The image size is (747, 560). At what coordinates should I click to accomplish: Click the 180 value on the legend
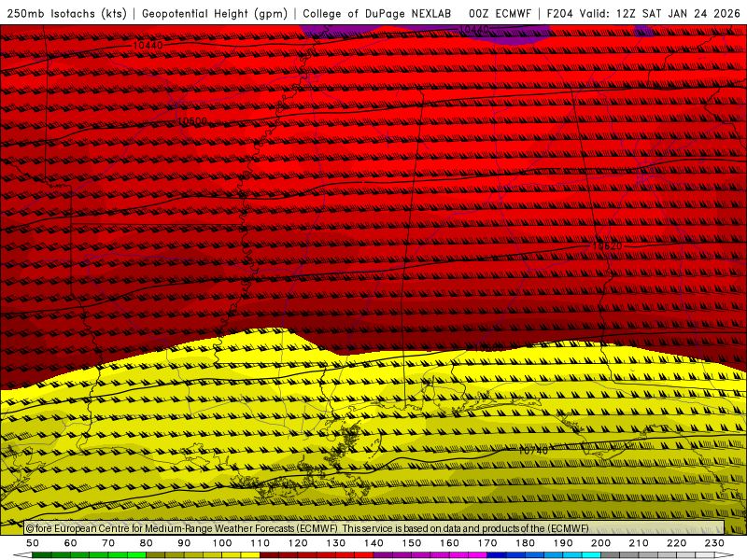[525, 543]
